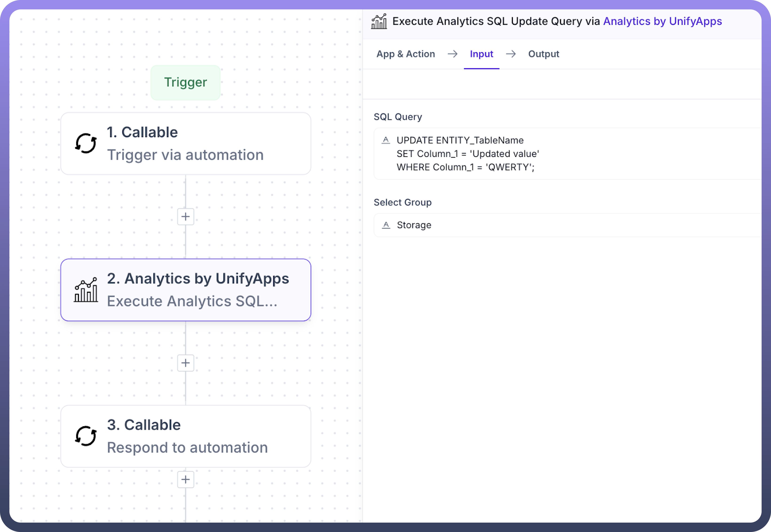Click the text type icon beside Storage
This screenshot has width=771, height=532.
click(x=386, y=225)
